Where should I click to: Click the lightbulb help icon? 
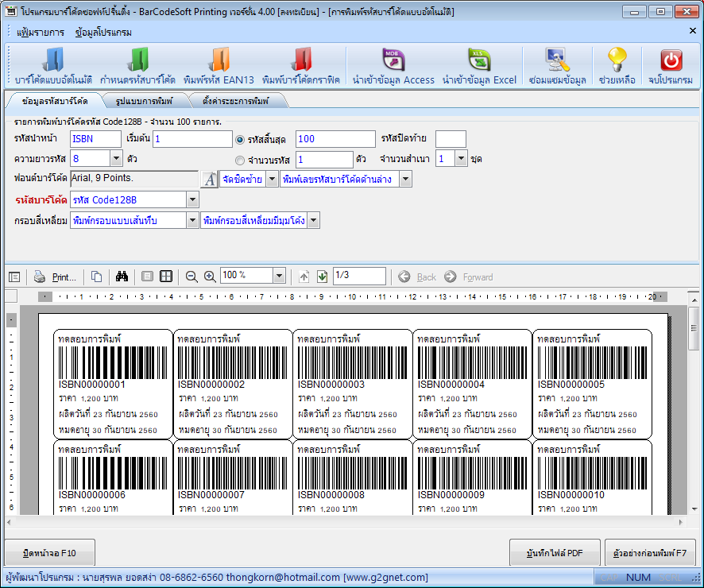(617, 65)
